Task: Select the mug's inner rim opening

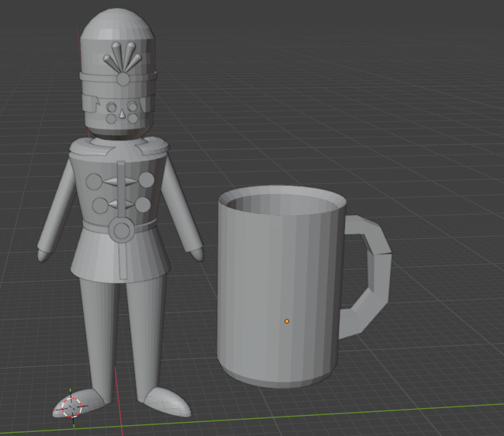Action: (x=282, y=203)
